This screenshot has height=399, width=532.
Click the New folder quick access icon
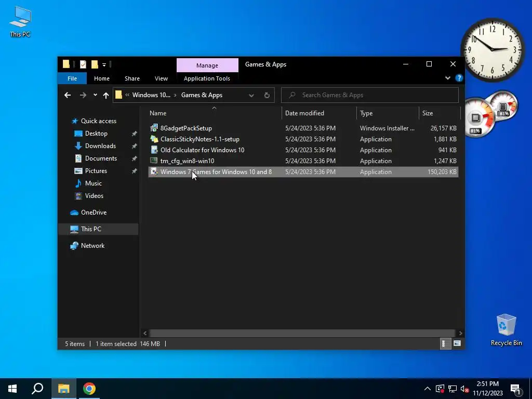[x=95, y=64]
